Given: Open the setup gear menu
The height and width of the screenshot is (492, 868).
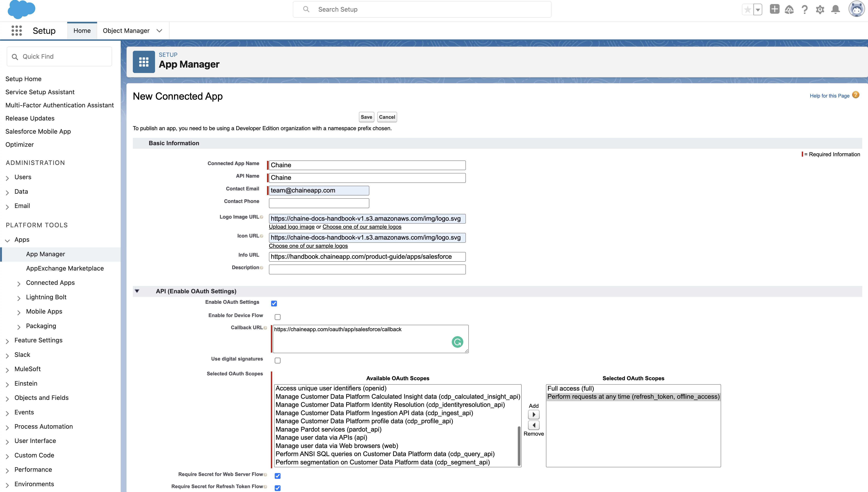Looking at the screenshot, I should pos(820,9).
